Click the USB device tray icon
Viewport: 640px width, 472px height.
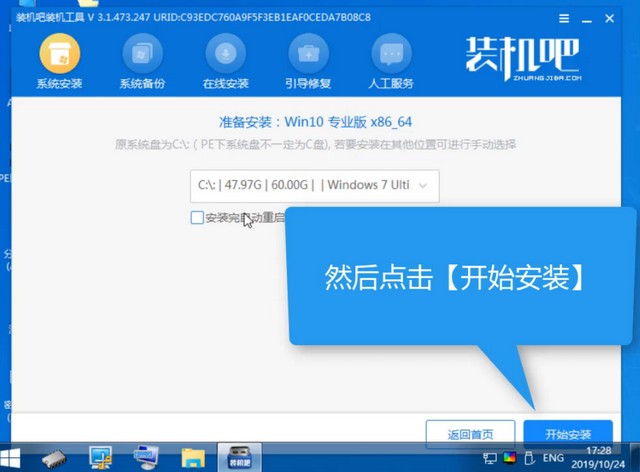(x=529, y=458)
